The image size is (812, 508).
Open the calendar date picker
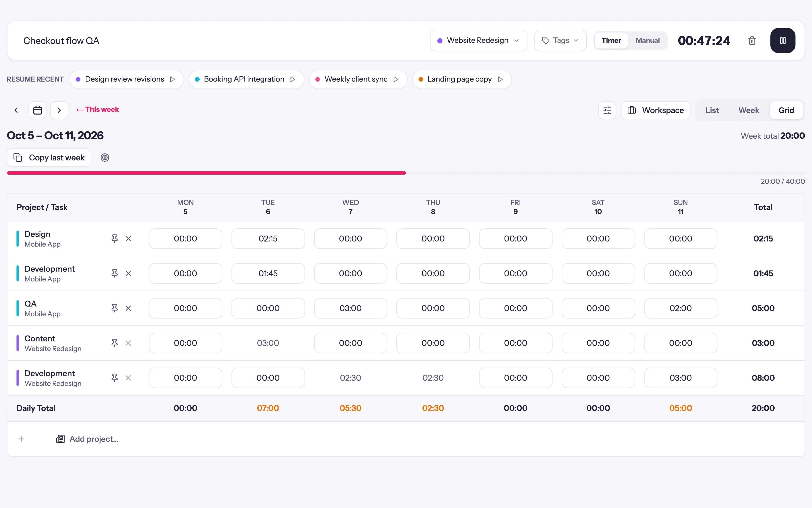coord(38,110)
